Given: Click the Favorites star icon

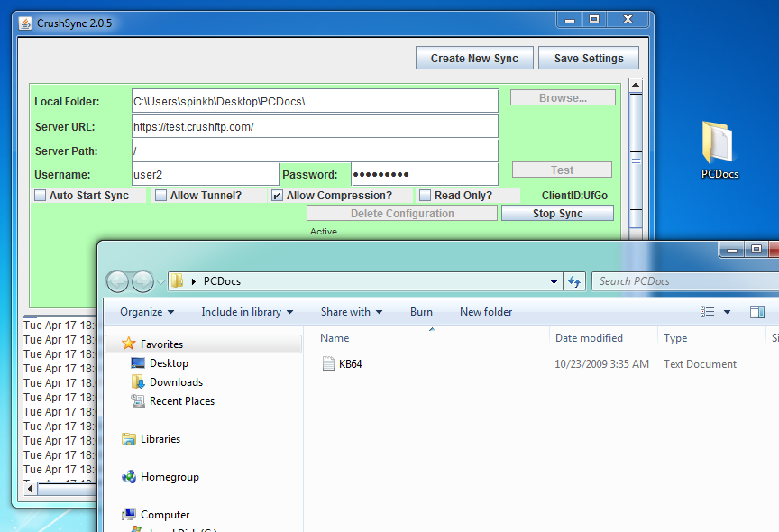Looking at the screenshot, I should pyautogui.click(x=129, y=344).
